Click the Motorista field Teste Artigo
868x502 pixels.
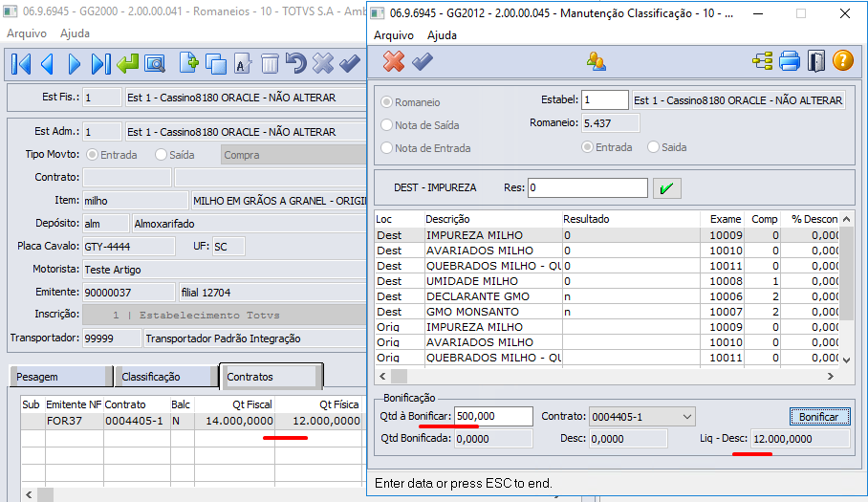pyautogui.click(x=225, y=270)
